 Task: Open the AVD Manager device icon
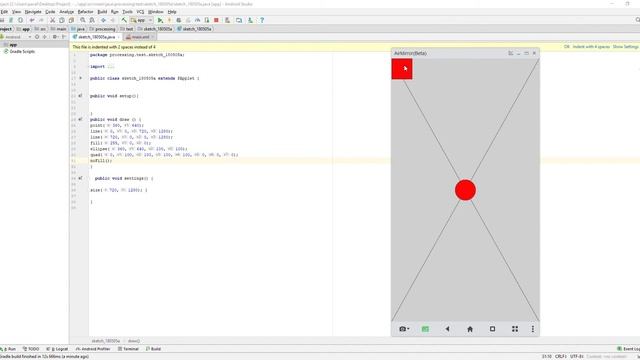click(239, 20)
